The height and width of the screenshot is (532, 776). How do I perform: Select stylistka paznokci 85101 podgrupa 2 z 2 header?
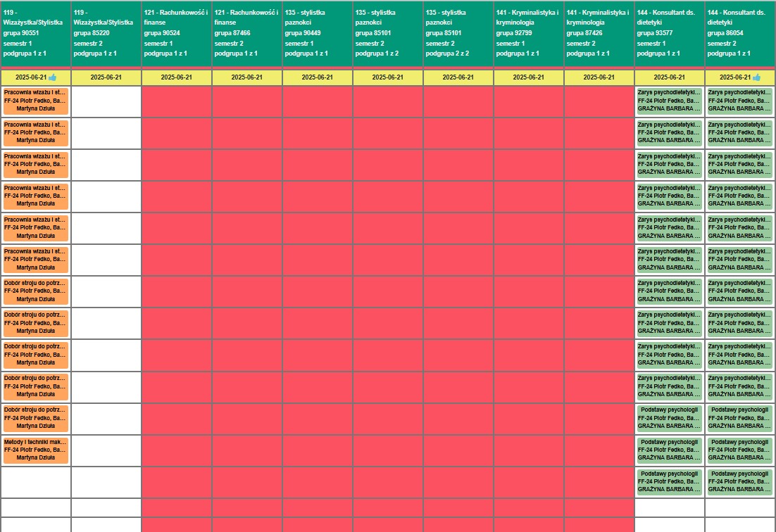458,33
